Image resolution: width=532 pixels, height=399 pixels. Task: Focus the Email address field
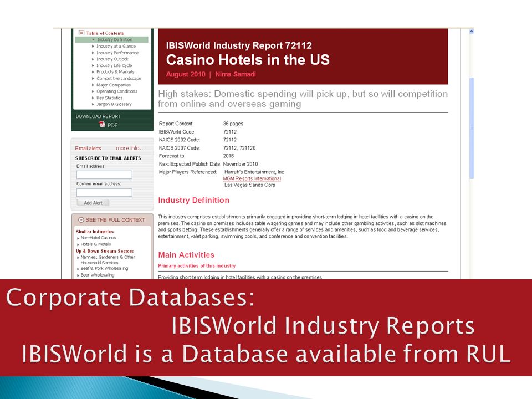pyautogui.click(x=104, y=175)
